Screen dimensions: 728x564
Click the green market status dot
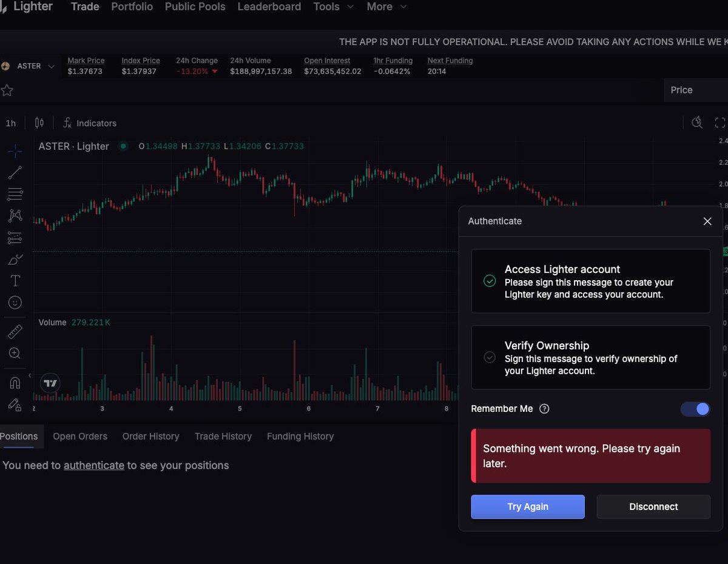pyautogui.click(x=123, y=146)
